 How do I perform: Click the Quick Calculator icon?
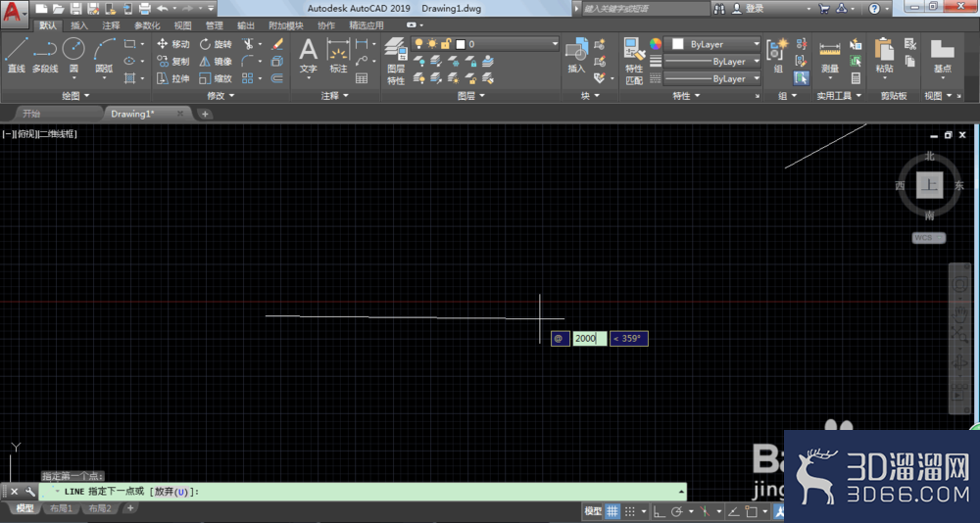(x=856, y=78)
